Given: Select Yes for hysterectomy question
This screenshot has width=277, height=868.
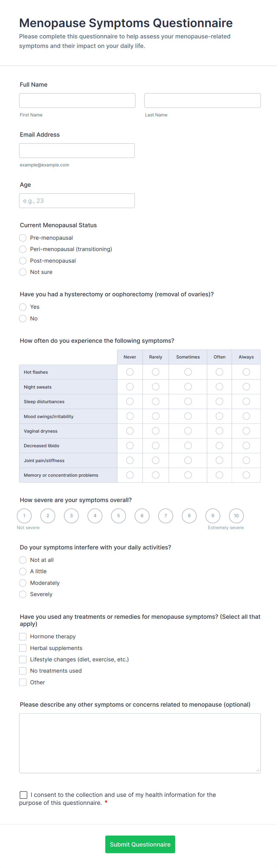Looking at the screenshot, I should click(x=23, y=307).
